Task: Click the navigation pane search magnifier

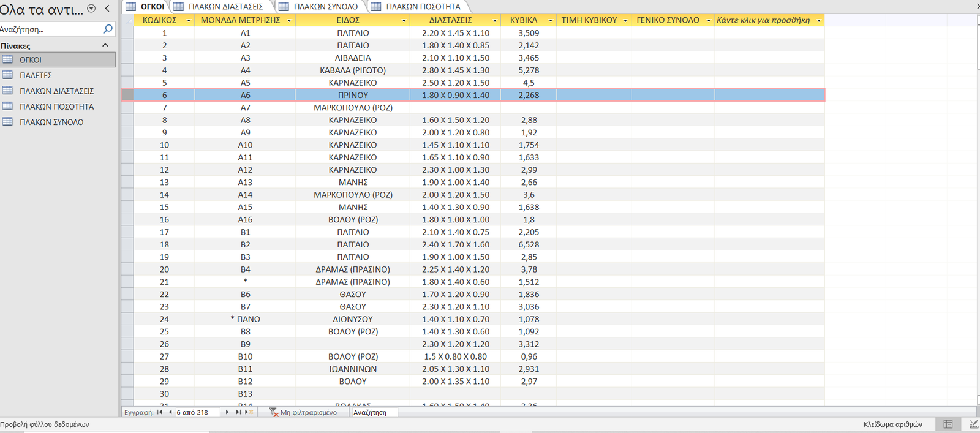Action: click(x=108, y=29)
